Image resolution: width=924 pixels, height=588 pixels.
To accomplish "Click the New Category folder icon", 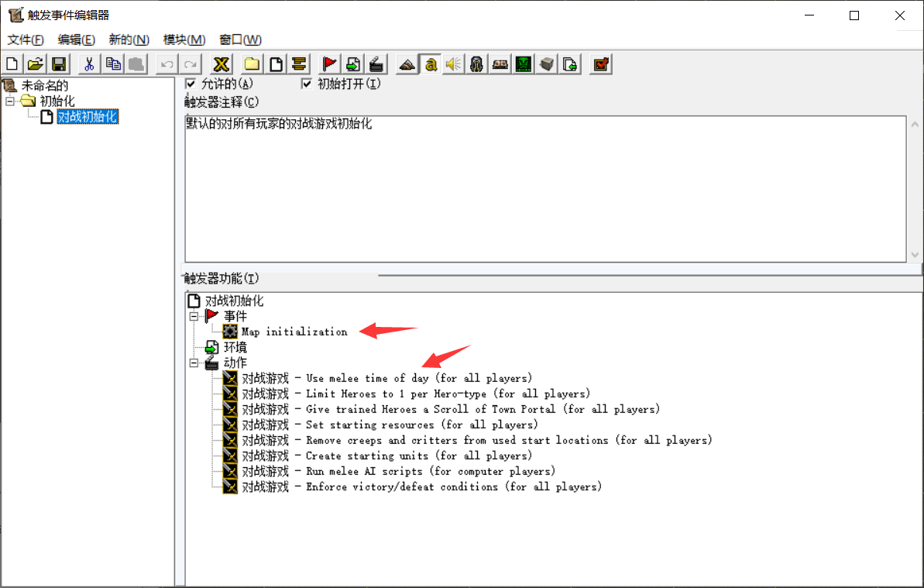I will [x=252, y=64].
